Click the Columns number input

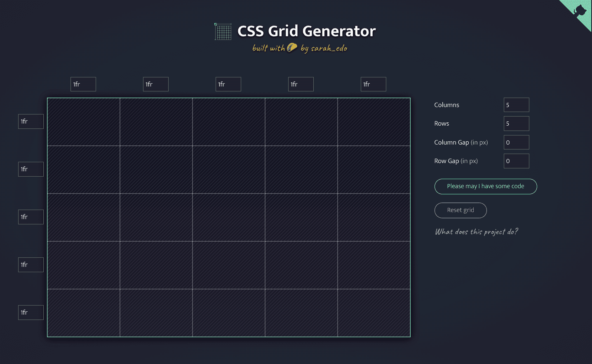(516, 105)
